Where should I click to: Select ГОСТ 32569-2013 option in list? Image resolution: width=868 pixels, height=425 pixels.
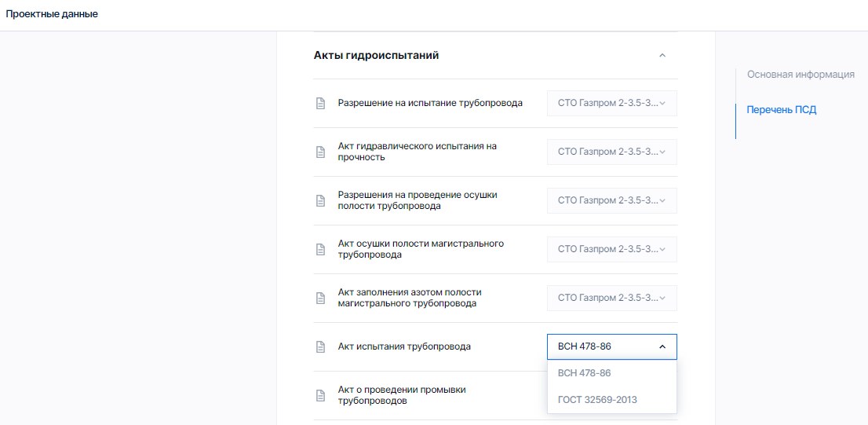[611, 400]
